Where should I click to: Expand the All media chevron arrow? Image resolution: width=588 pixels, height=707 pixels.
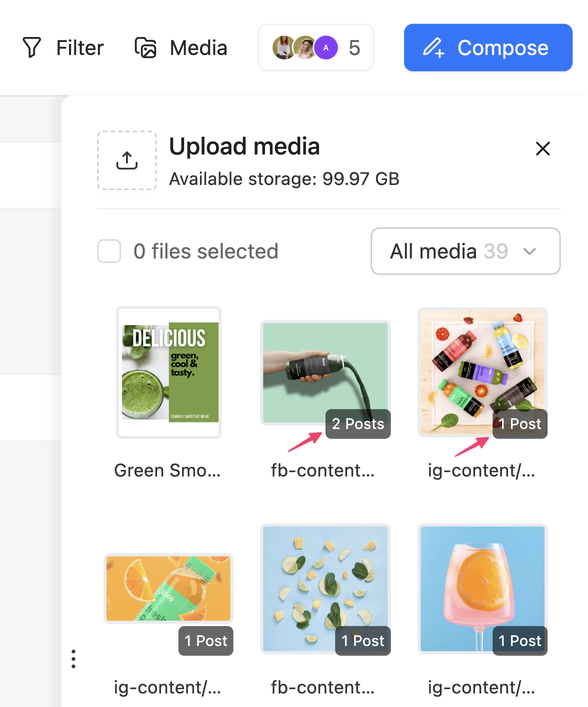click(x=529, y=251)
